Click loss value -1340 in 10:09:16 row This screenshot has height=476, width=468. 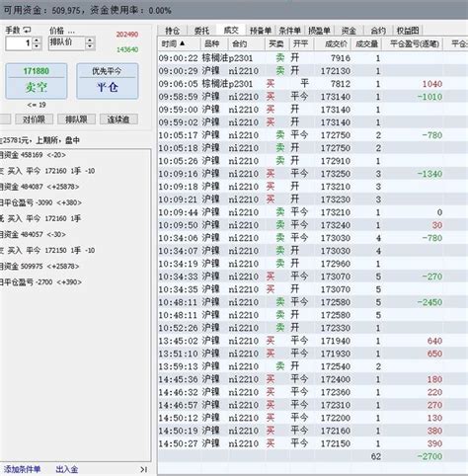429,174
